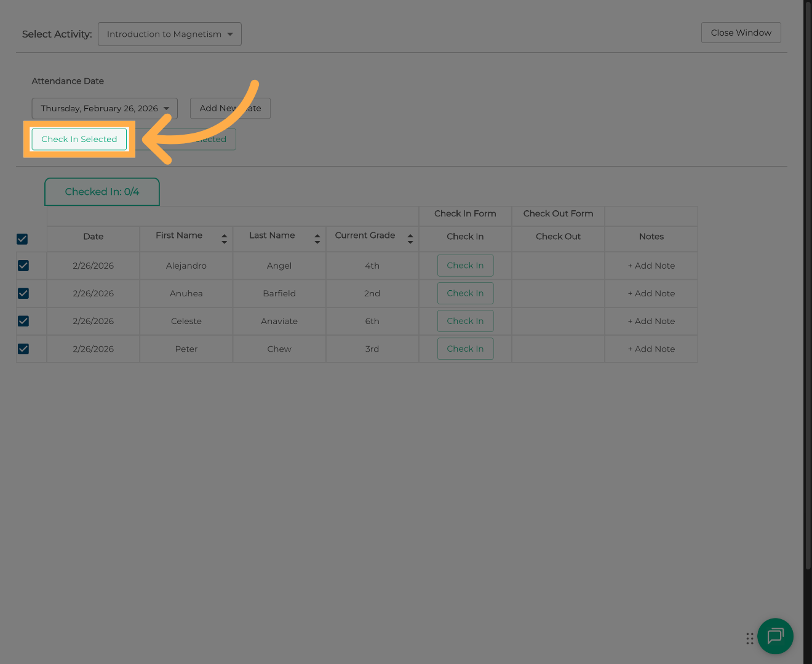This screenshot has width=812, height=664.
Task: Deselect Peter Chew's row checkbox
Action: pos(23,349)
